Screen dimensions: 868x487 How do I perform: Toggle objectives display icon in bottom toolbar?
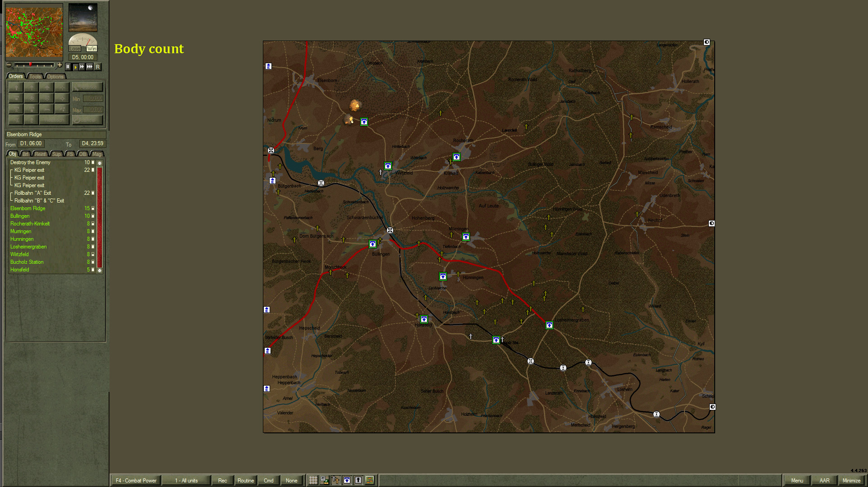347,480
